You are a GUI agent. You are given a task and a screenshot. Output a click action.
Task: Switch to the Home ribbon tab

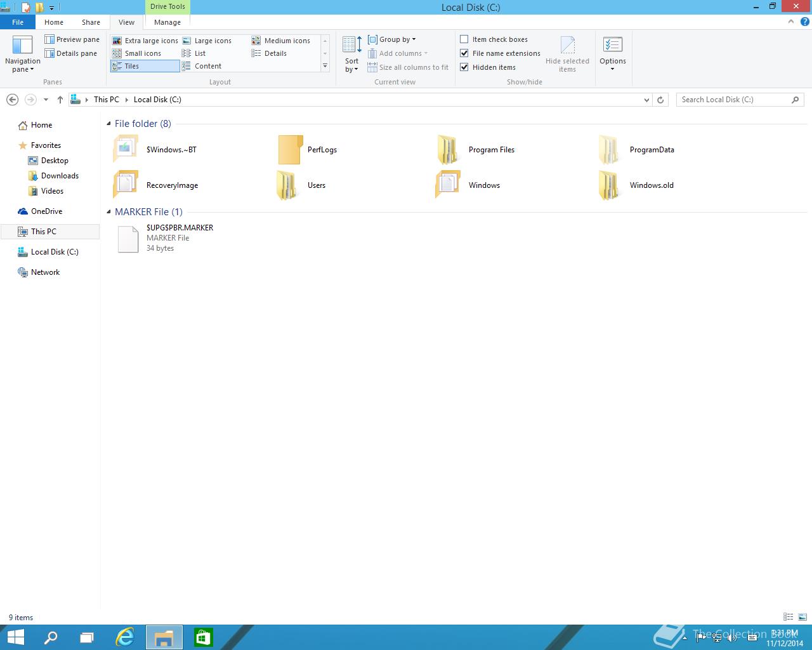click(54, 22)
